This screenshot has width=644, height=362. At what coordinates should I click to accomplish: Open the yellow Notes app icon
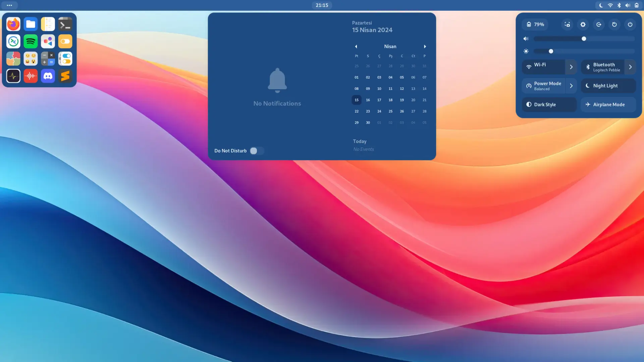coord(48,24)
